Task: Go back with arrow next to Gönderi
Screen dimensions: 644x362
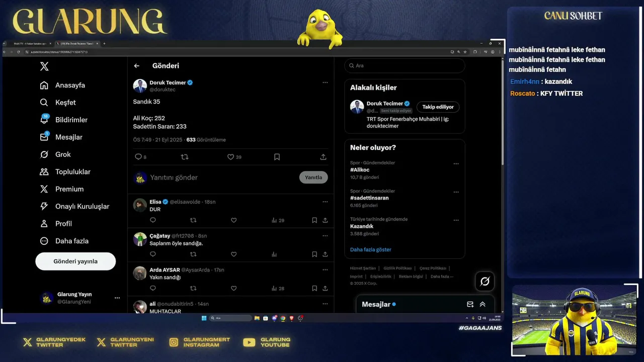Action: [136, 66]
